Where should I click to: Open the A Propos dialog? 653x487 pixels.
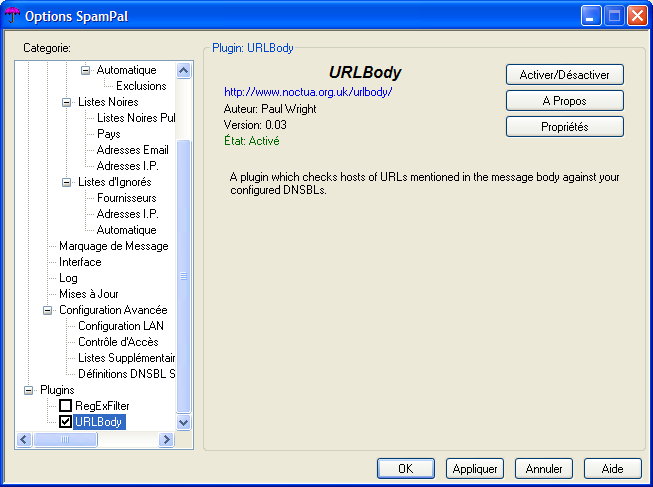(x=565, y=101)
